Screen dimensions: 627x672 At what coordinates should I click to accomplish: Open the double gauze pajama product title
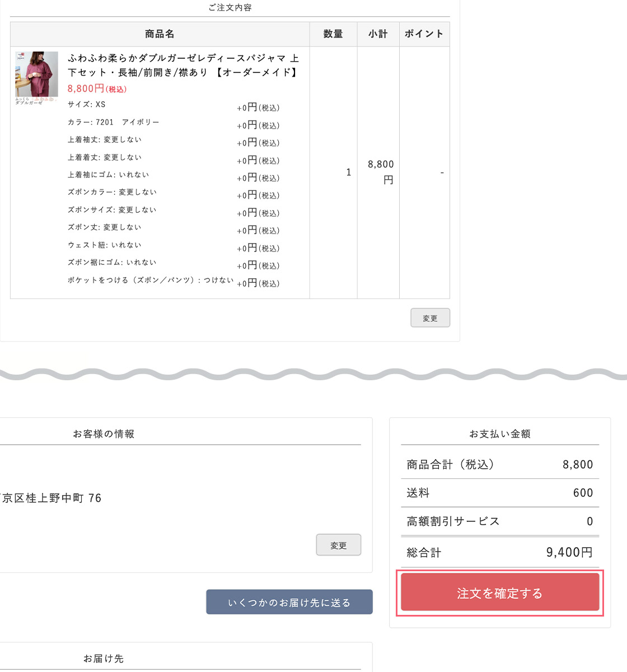pos(183,65)
